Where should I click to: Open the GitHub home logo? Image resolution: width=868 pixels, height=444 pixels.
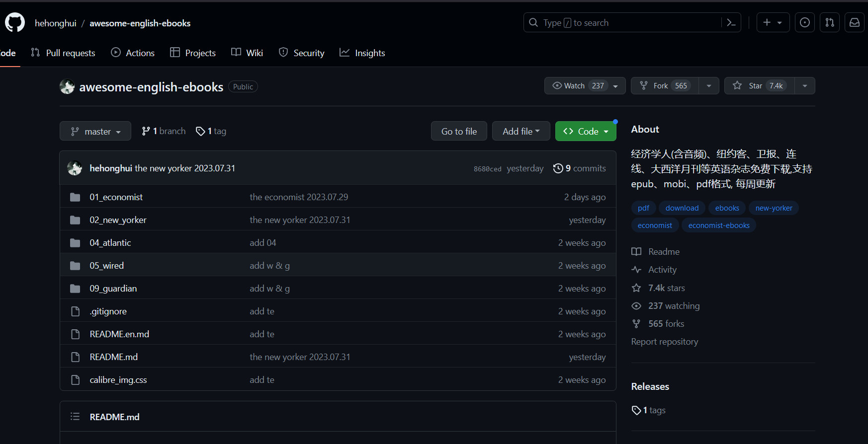click(15, 23)
